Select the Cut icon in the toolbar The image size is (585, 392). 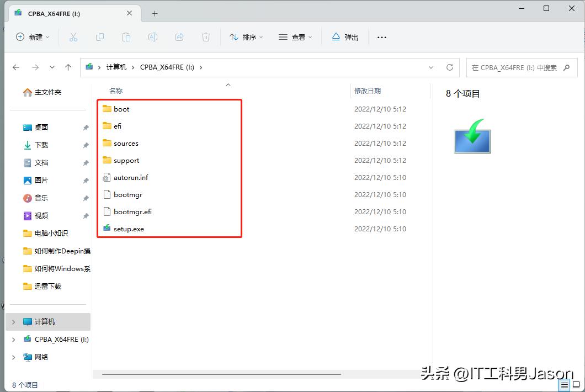[73, 37]
